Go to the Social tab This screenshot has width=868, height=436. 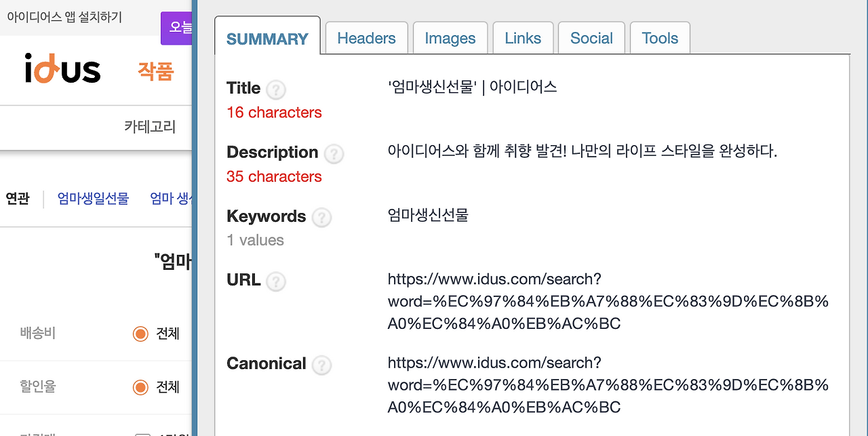591,38
